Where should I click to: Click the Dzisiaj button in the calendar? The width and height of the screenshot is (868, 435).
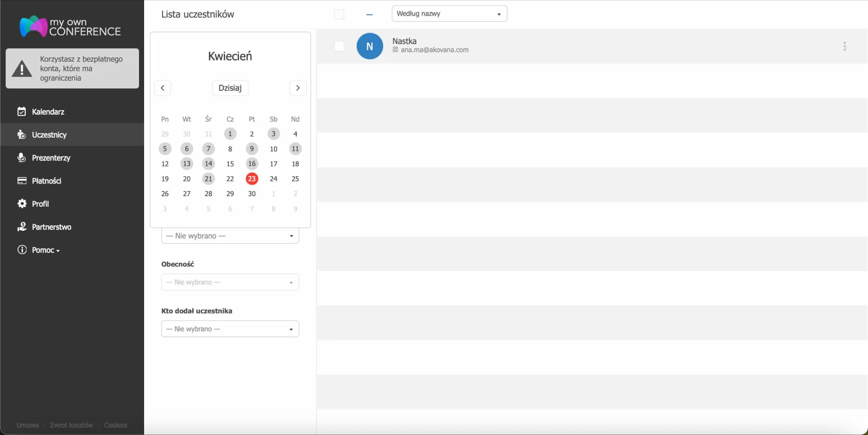[230, 88]
